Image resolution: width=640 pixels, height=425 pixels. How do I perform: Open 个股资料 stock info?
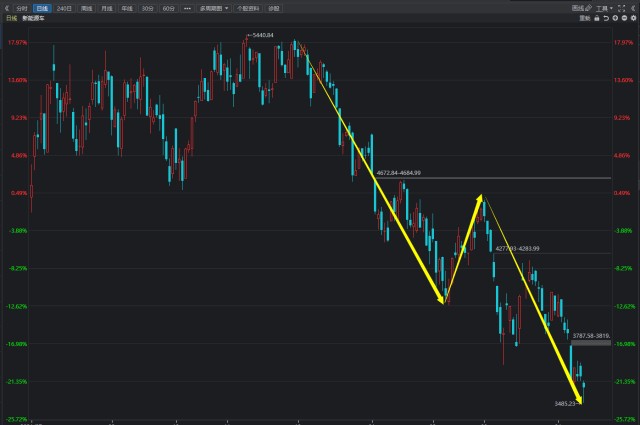pyautogui.click(x=248, y=8)
